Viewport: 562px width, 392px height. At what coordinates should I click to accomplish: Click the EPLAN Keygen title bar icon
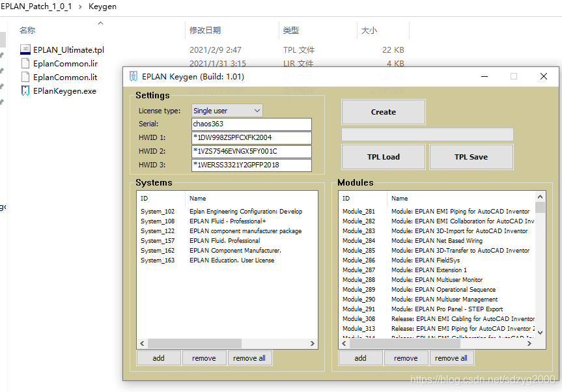133,76
